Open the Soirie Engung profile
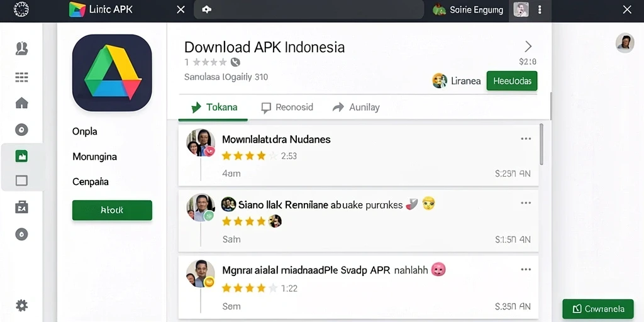 (x=468, y=9)
